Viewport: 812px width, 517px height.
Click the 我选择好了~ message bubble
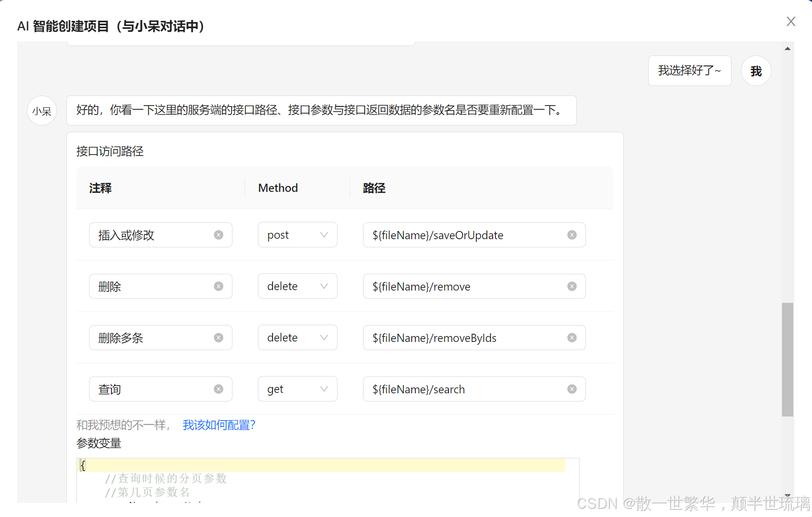(x=690, y=70)
